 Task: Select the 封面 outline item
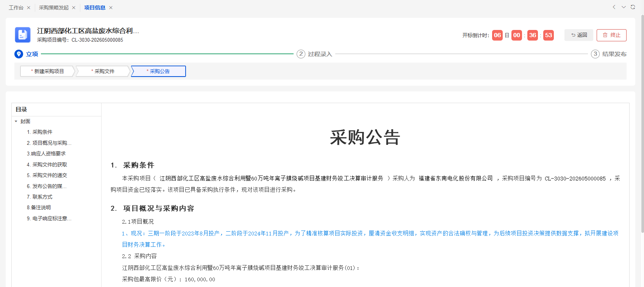[x=25, y=121]
